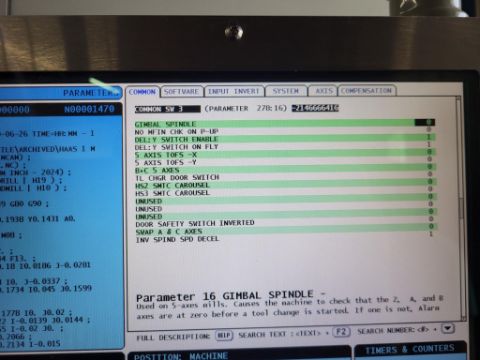Select the SYSTEM tab
The width and height of the screenshot is (480, 360).
[285, 91]
